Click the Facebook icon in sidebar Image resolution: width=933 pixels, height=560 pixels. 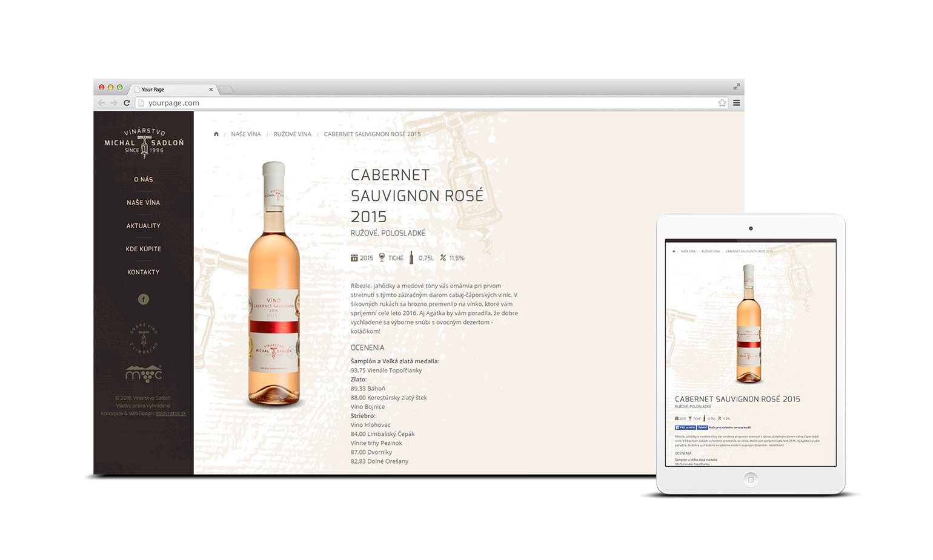(x=144, y=299)
